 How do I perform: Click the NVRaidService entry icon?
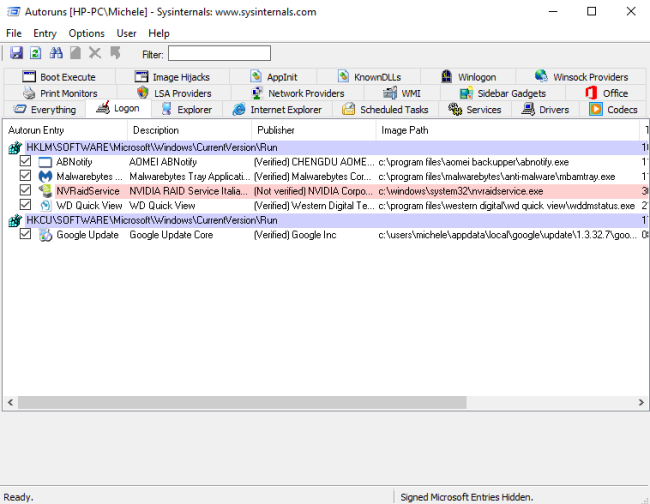coord(45,191)
